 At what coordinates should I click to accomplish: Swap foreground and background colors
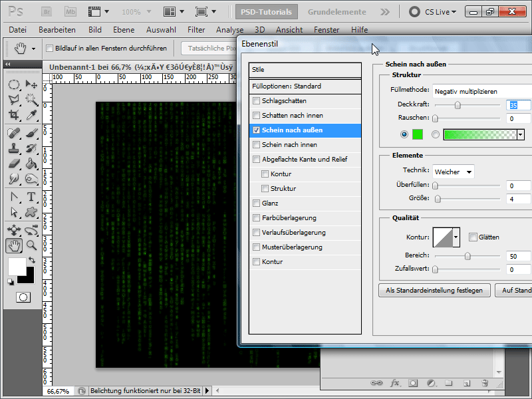pos(32,260)
